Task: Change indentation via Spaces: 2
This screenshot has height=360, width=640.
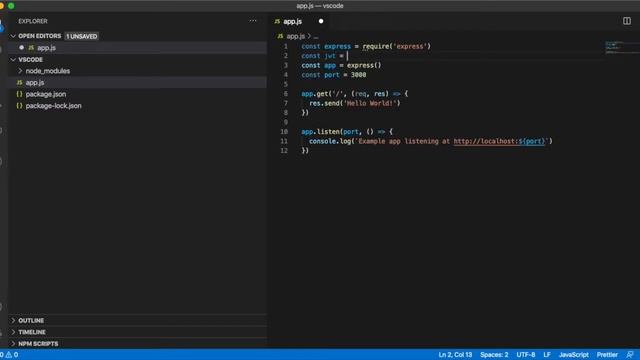Action: (494, 355)
